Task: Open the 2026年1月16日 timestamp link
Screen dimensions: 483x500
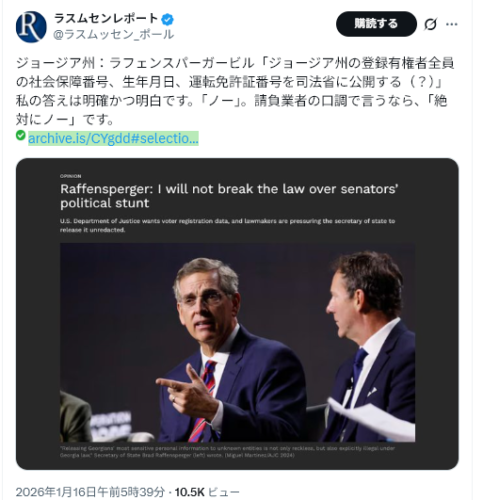Action: 90,492
